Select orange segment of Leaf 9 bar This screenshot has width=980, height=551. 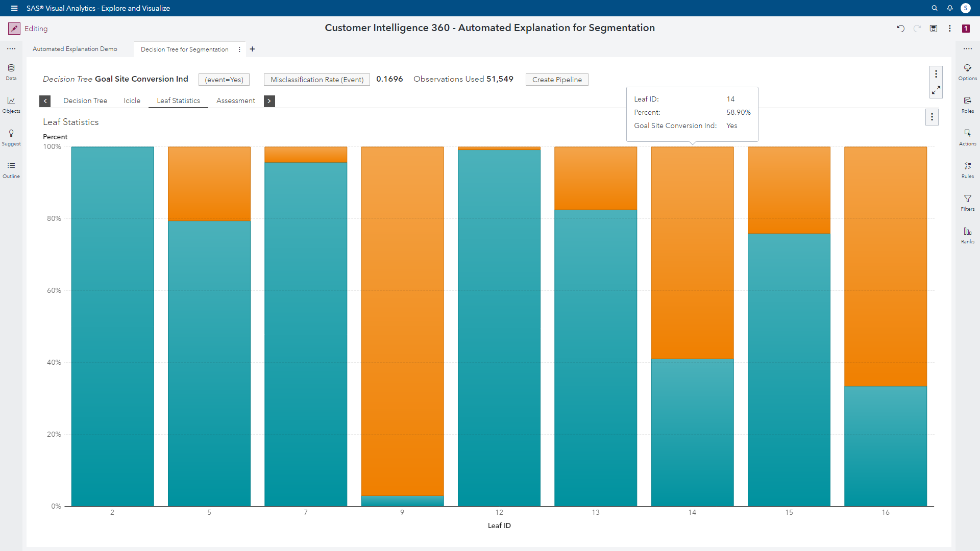pos(402,321)
